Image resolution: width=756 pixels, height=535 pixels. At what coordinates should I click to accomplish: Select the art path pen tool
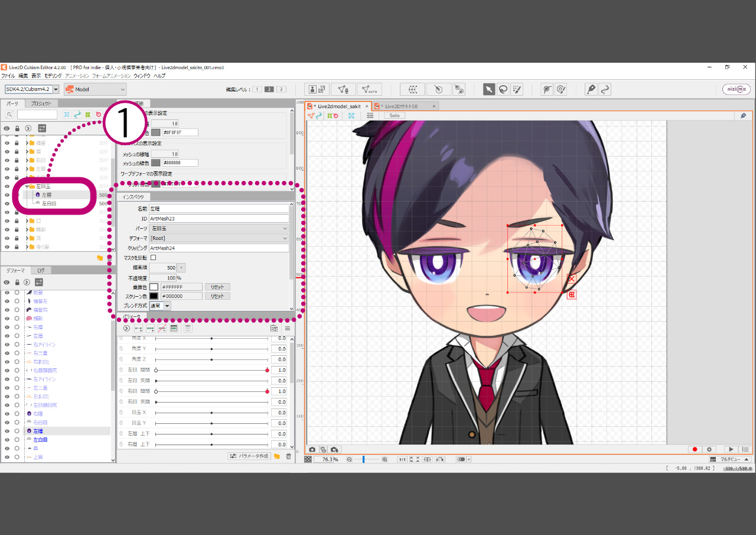[x=591, y=89]
